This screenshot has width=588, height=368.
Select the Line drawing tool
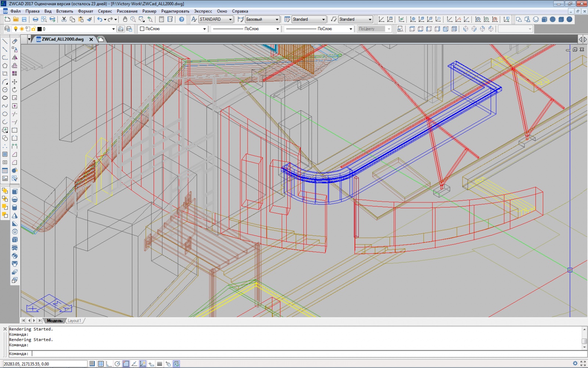5,42
